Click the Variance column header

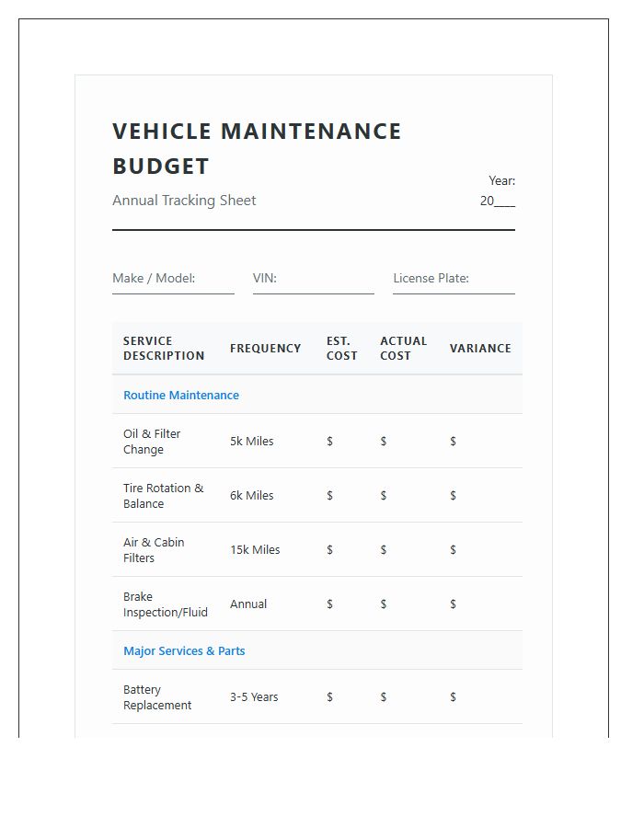click(480, 348)
